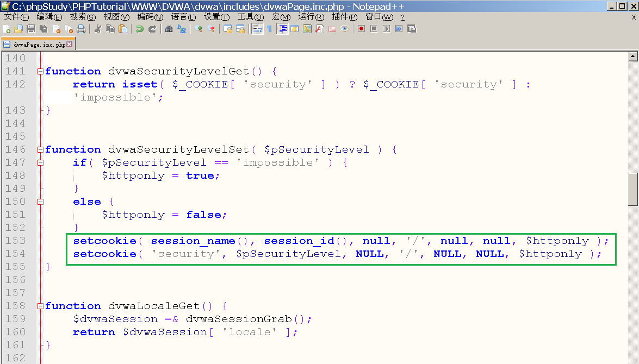Stop macro recording via toolbar
Screen dimensions: 639x364
(x=374, y=29)
